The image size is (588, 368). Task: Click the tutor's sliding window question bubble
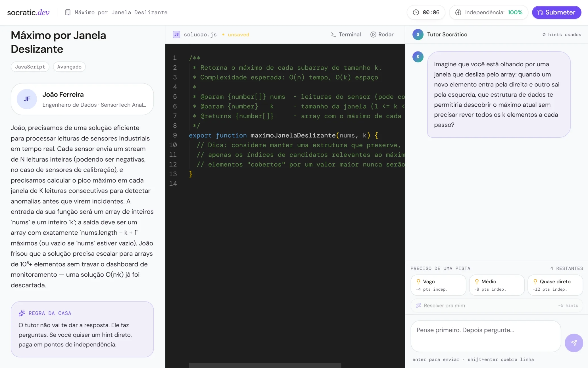pos(499,94)
